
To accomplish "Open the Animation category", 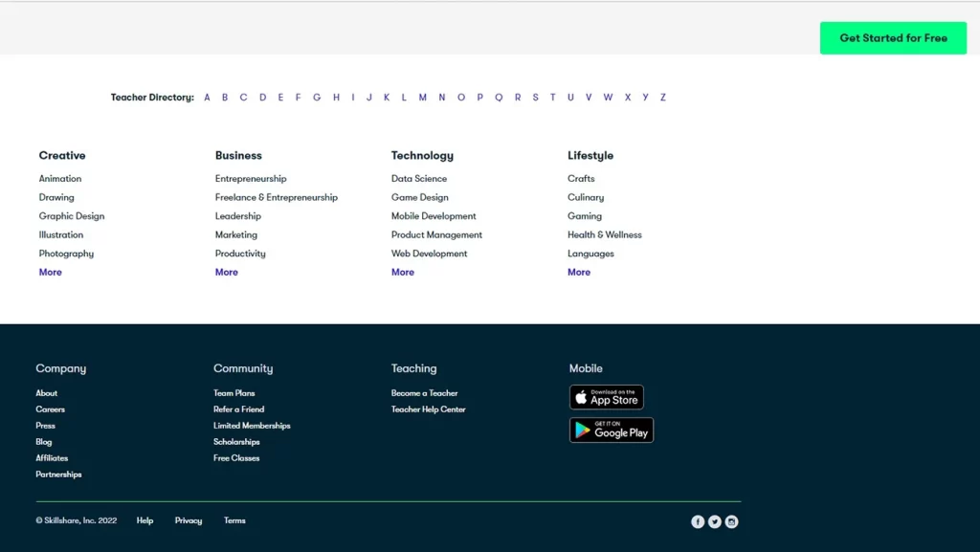I will click(x=60, y=179).
